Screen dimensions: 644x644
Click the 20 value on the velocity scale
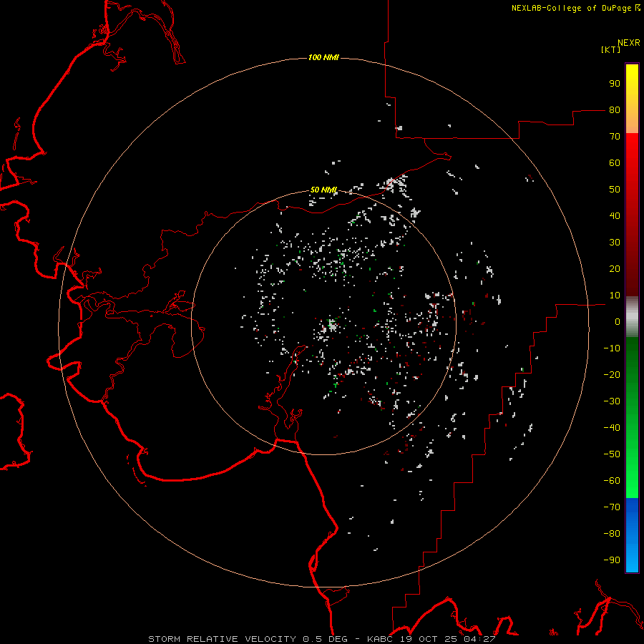coord(615,268)
